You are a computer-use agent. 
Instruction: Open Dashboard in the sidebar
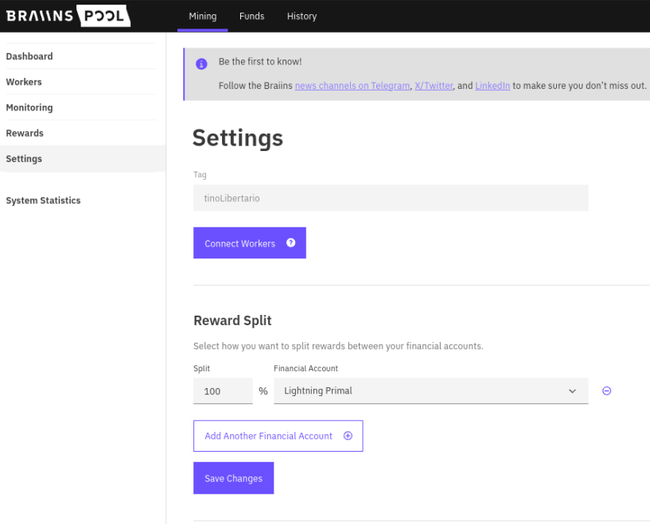(x=29, y=56)
